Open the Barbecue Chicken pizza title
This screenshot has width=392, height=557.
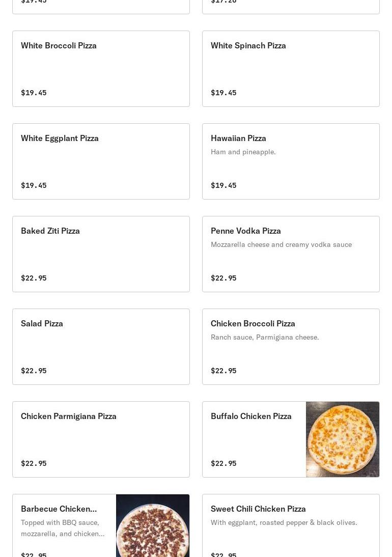pos(59,509)
